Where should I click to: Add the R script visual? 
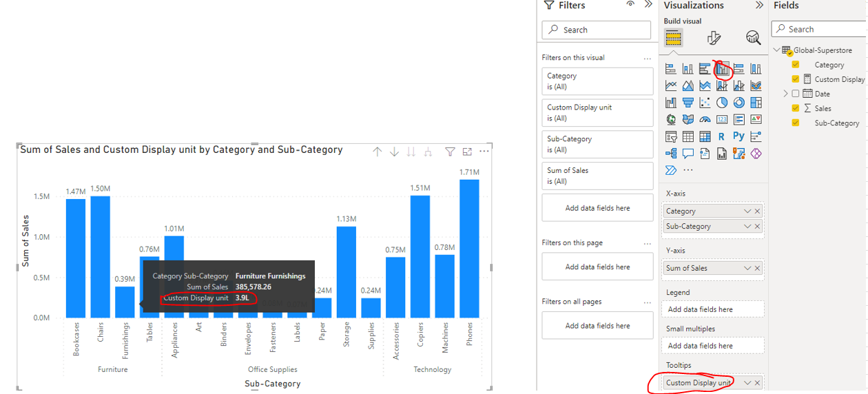[722, 136]
